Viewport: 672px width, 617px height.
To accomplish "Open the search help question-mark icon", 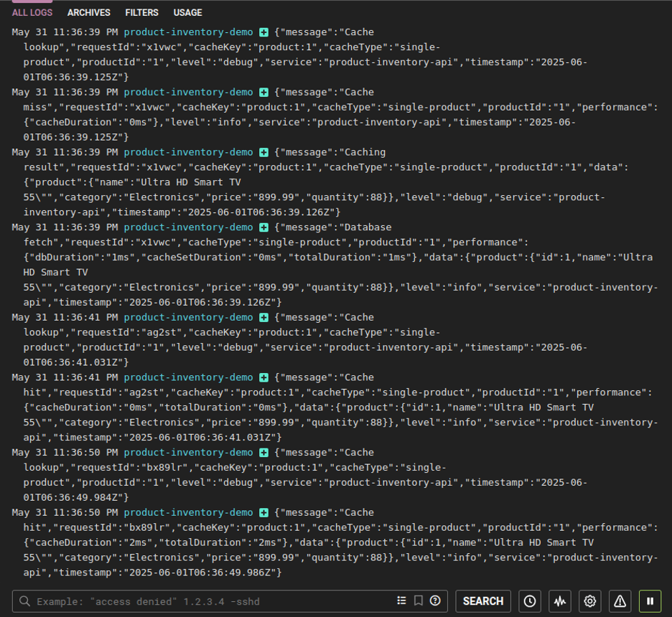I will click(x=435, y=600).
